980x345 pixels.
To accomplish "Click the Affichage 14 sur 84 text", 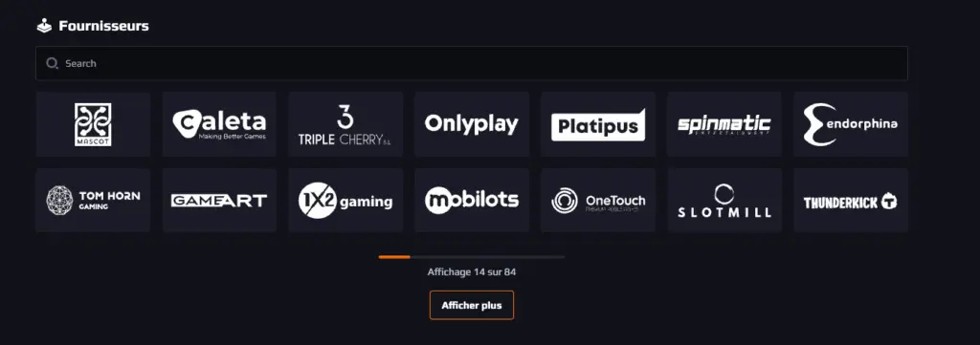I will tap(472, 272).
